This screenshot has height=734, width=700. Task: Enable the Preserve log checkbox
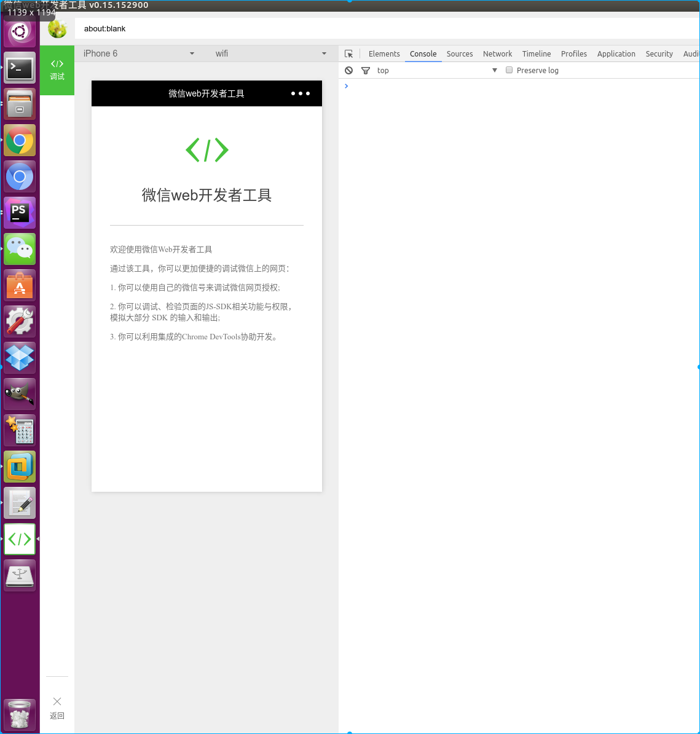pyautogui.click(x=509, y=70)
